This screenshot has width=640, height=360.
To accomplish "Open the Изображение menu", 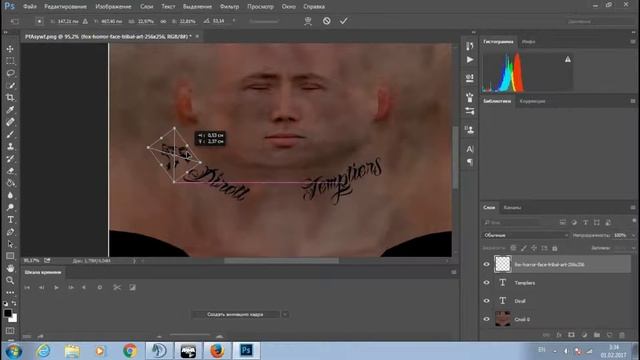I will (x=113, y=7).
